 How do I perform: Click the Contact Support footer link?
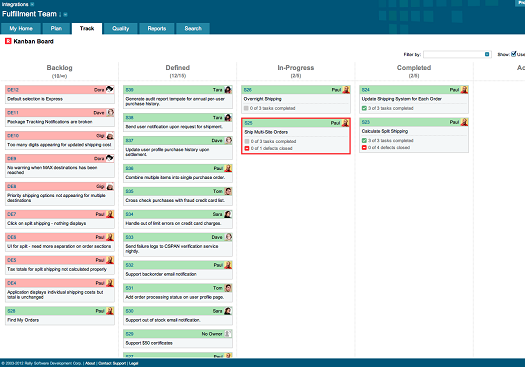click(112, 363)
